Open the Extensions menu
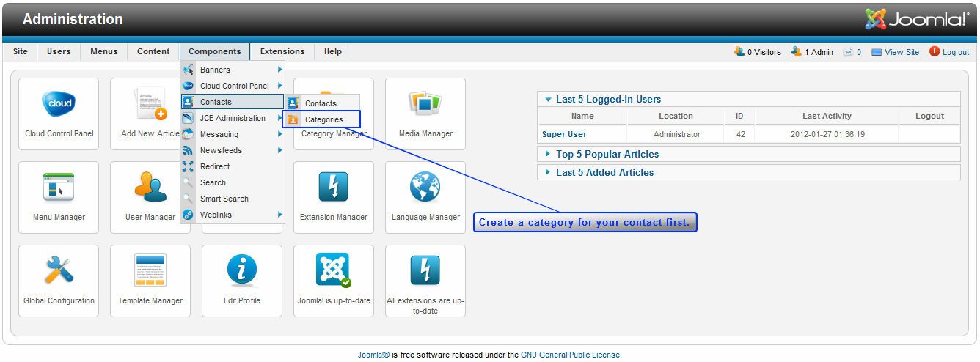980x362 pixels. tap(282, 51)
